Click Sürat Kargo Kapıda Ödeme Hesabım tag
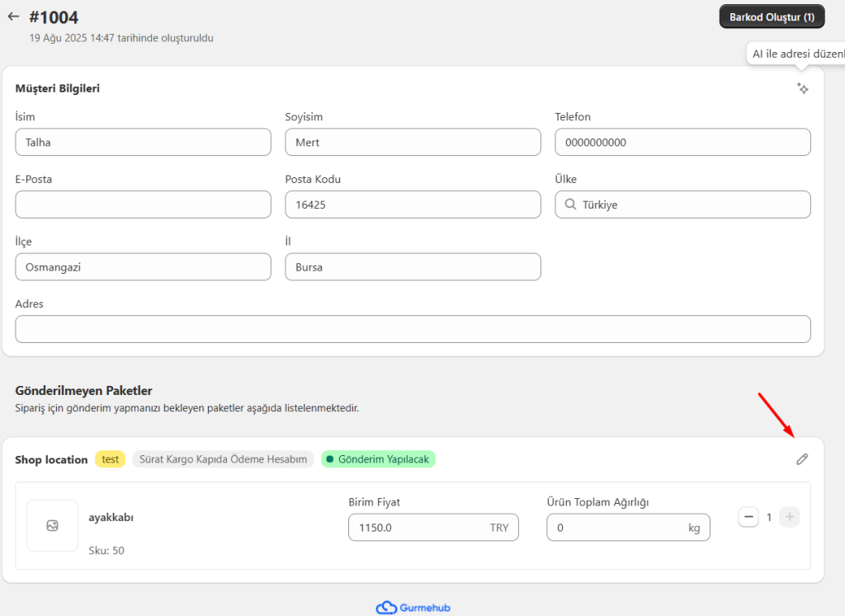 [223, 459]
